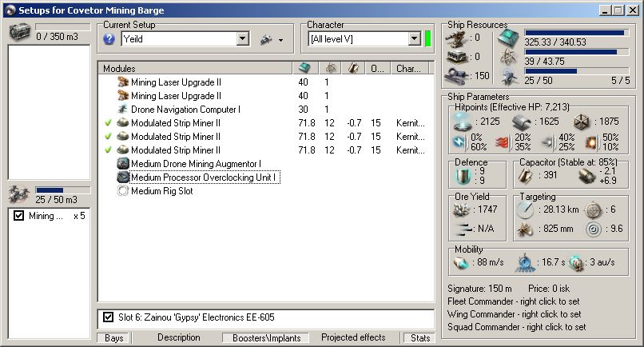The height and width of the screenshot is (347, 644).
Task: Click the powergrid column header icon
Action: 331,68
